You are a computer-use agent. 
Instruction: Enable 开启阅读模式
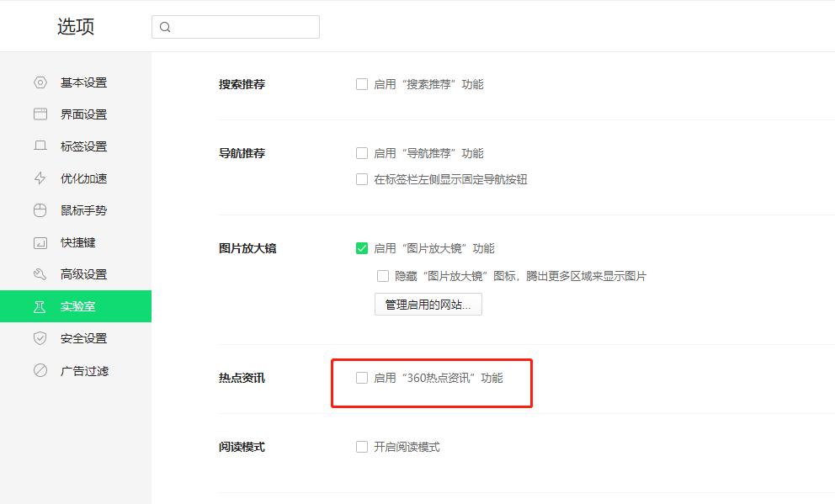(362, 447)
